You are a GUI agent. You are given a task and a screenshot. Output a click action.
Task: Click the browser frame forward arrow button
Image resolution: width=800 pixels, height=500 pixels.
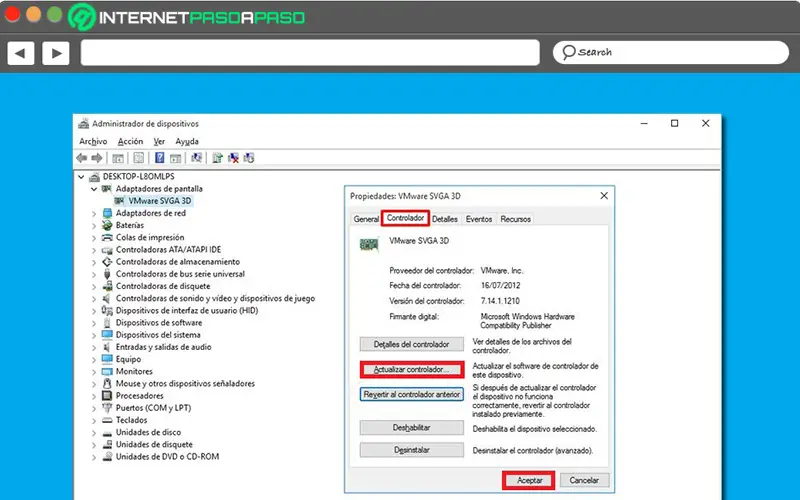pos(56,53)
